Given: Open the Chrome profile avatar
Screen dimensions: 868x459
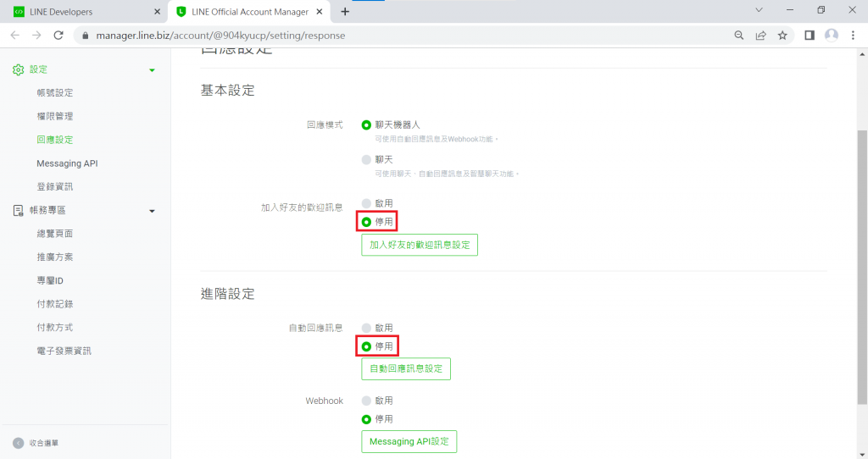Looking at the screenshot, I should pos(831,36).
